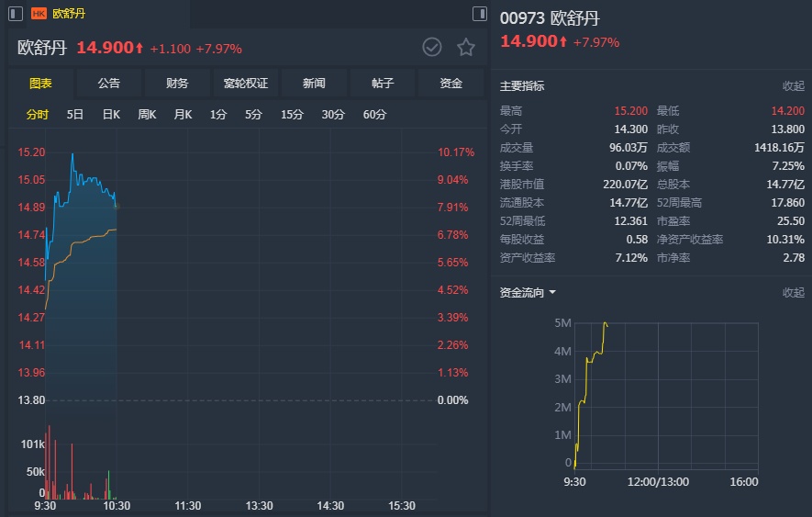This screenshot has height=517, width=812.
Task: Open the 窝轮权证 tab
Action: pyautogui.click(x=246, y=84)
